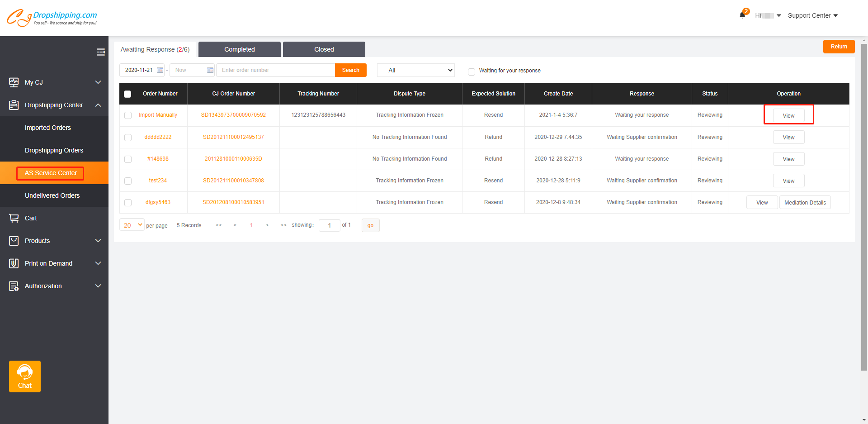The image size is (868, 424).
Task: Click the orange Search button
Action: click(350, 70)
